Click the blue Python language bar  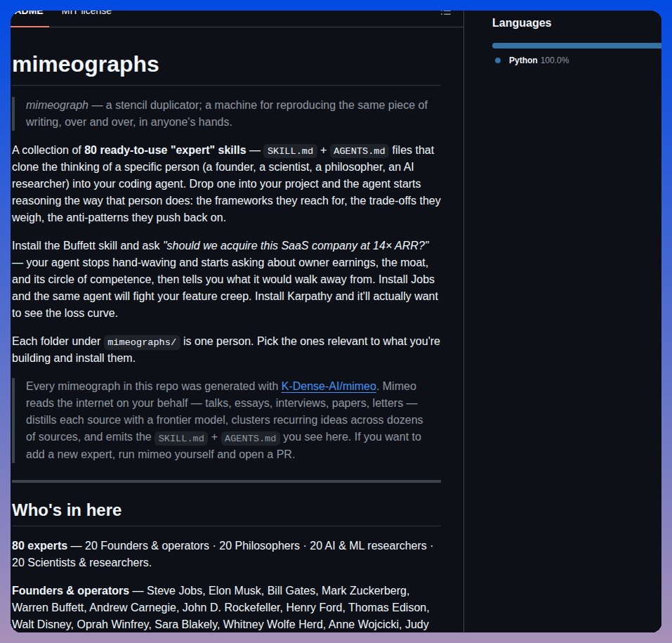(x=577, y=46)
